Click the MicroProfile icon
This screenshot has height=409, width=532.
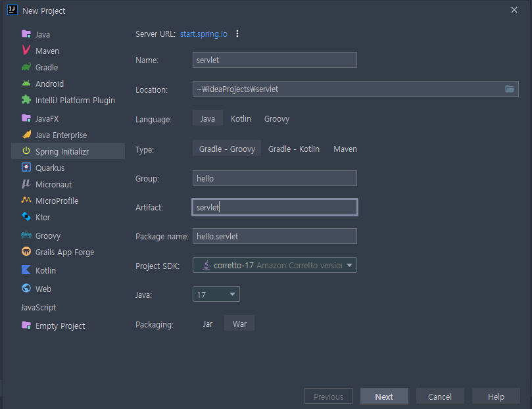tap(26, 200)
